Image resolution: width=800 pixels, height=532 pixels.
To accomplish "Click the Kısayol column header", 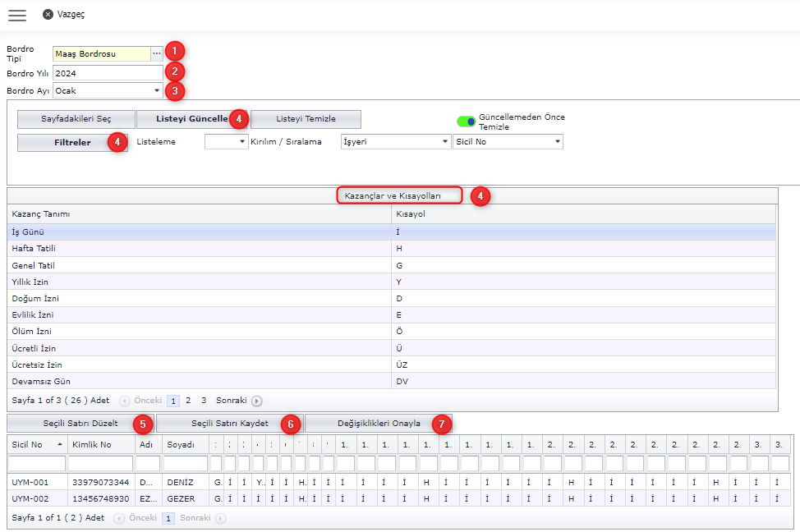I will (x=584, y=214).
